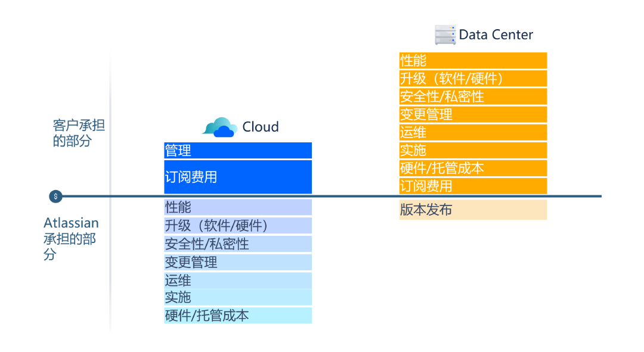Click the dollar sign circle marker
Screen dimensions: 644x352
(x=55, y=197)
